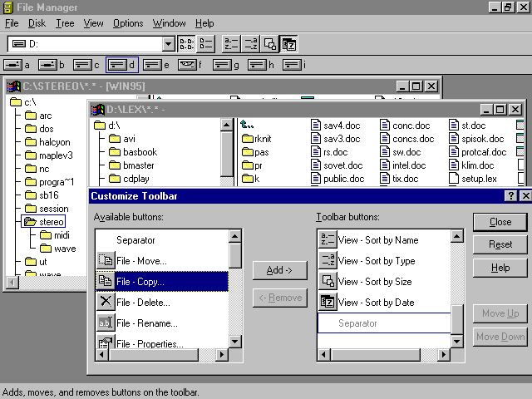Open the Tree menu
The height and width of the screenshot is (399, 532).
(x=63, y=23)
